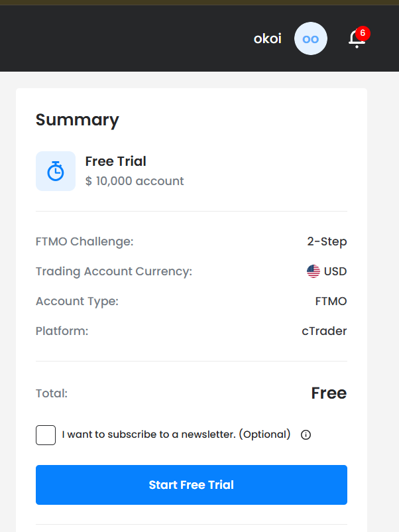Open the notifications bell
Viewport: 399px width, 532px height.
pos(357,39)
